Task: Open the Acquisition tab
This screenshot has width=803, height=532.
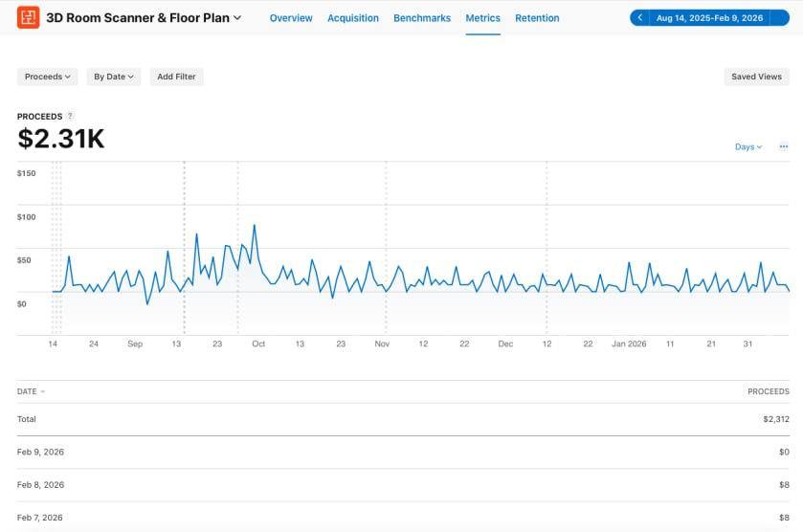Action: 353,18
